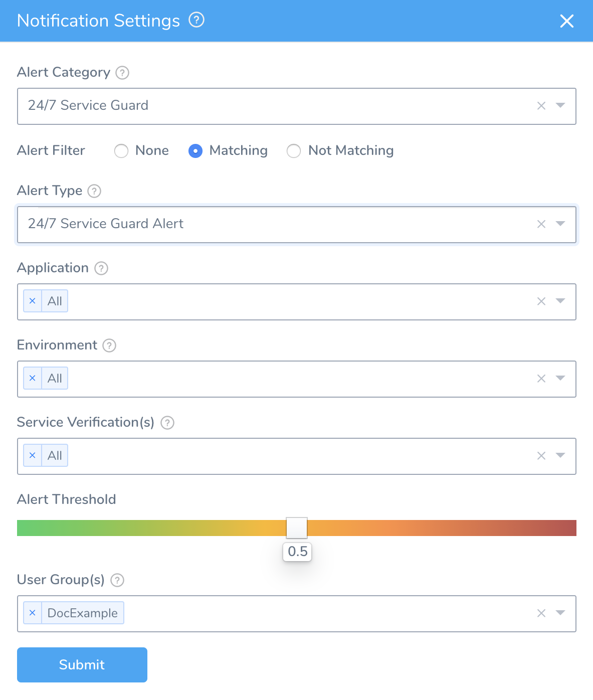Open help icon beside Notification Settings title
The height and width of the screenshot is (700, 593).
click(x=196, y=20)
